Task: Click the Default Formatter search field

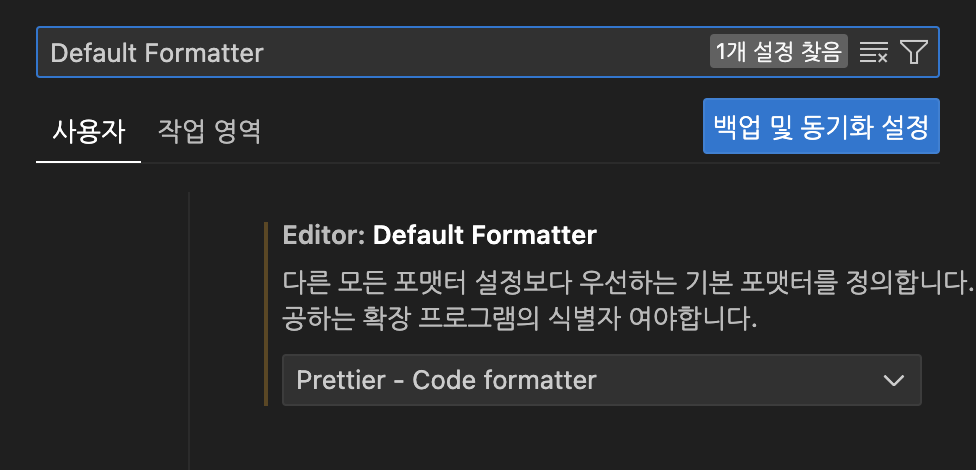Action: click(488, 52)
